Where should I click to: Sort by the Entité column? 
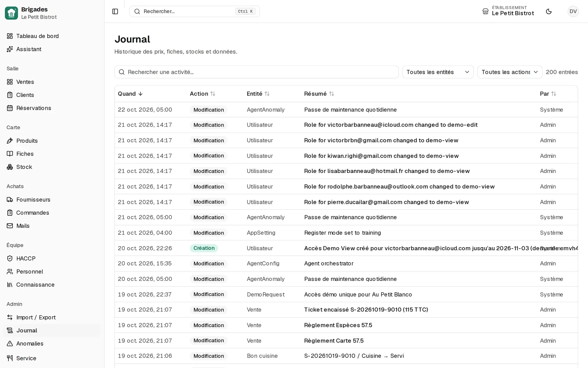tap(258, 94)
